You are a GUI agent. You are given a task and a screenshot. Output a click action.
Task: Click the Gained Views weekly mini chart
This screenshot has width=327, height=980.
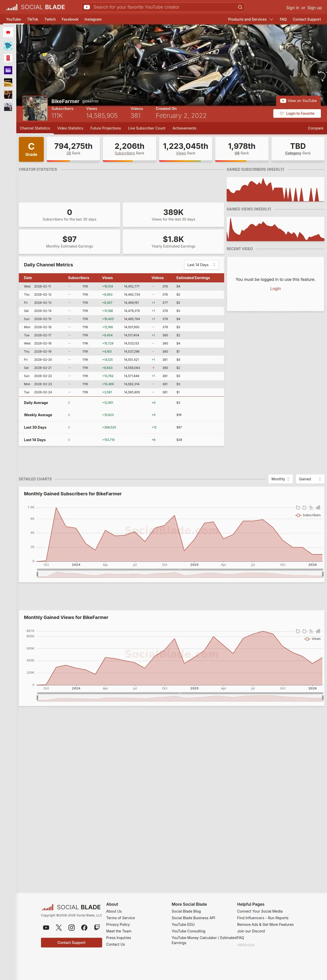click(275, 229)
